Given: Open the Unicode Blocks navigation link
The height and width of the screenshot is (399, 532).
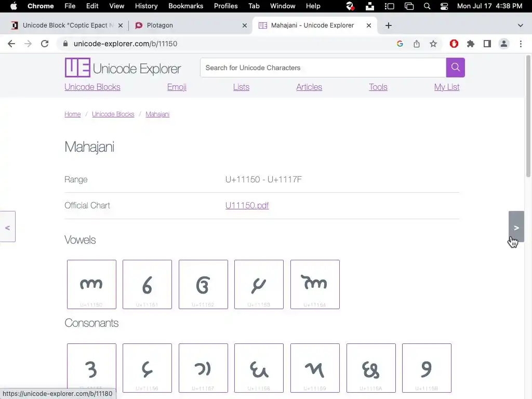Looking at the screenshot, I should tap(92, 87).
